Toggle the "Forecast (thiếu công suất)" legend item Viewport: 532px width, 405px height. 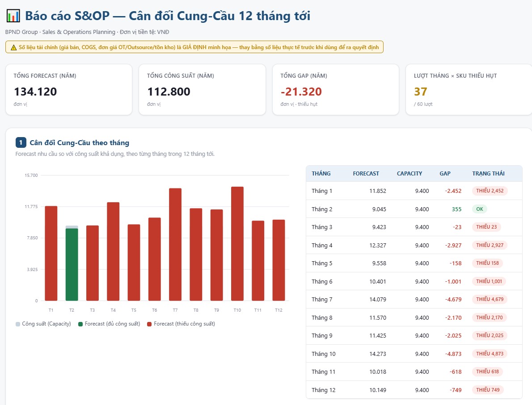pyautogui.click(x=181, y=324)
